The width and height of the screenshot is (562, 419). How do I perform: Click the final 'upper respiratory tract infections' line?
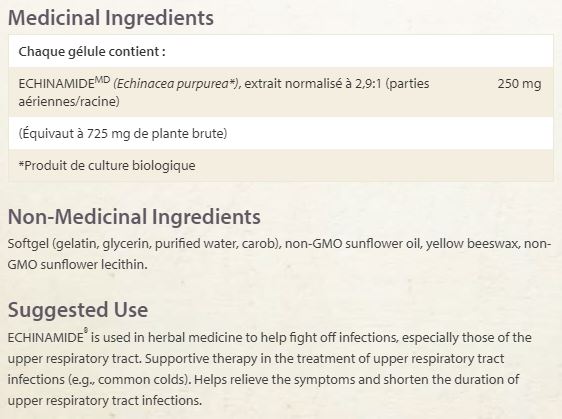[105, 400]
